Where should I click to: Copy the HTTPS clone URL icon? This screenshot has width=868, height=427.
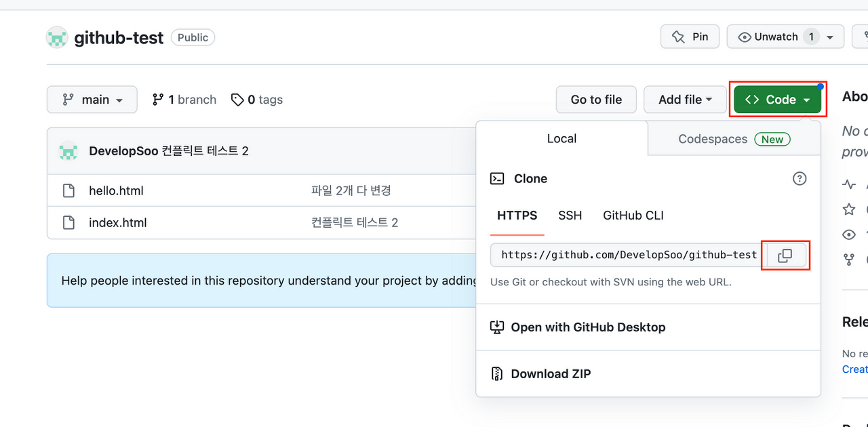click(x=785, y=256)
